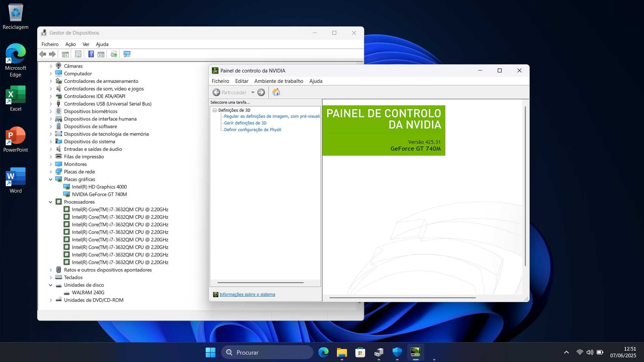Open Definir configuração de PhysX link
This screenshot has width=644, height=362.
253,130
